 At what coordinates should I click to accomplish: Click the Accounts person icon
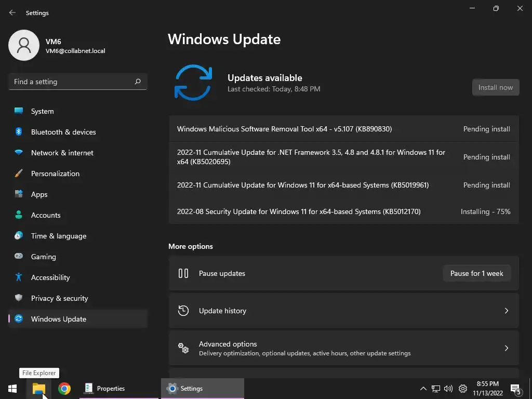coord(19,215)
